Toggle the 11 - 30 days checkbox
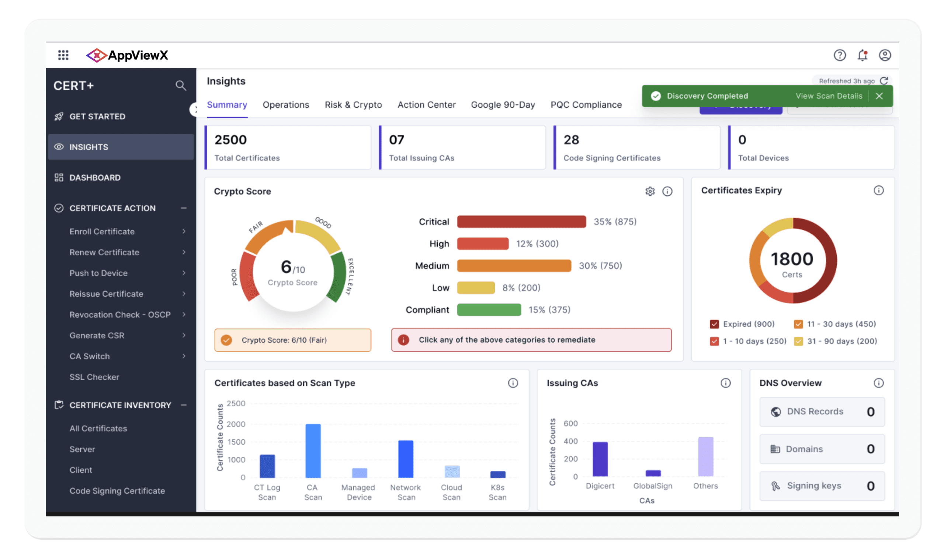Screen dimensions: 944x560 (798, 324)
